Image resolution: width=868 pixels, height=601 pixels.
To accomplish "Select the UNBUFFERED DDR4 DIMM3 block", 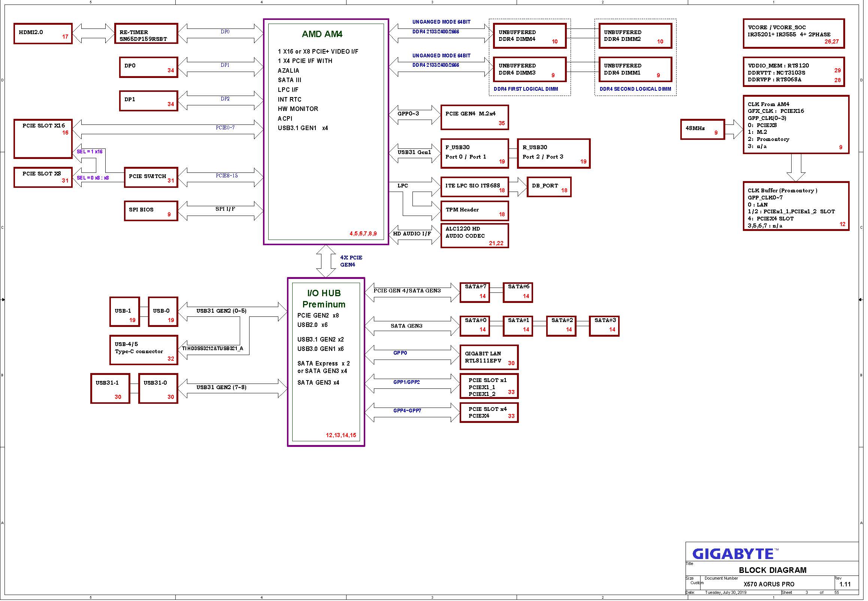I will point(530,69).
